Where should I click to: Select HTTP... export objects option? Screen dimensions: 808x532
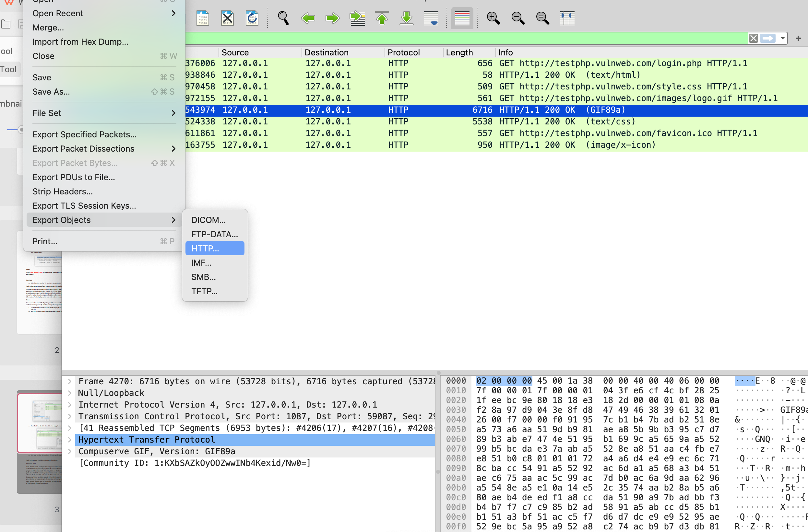coord(215,249)
